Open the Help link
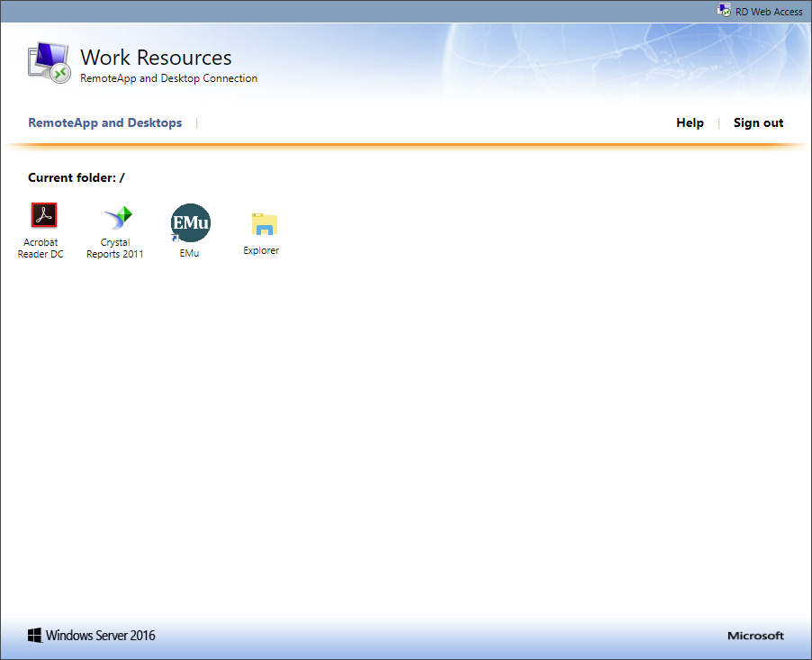This screenshot has width=812, height=660. [690, 123]
